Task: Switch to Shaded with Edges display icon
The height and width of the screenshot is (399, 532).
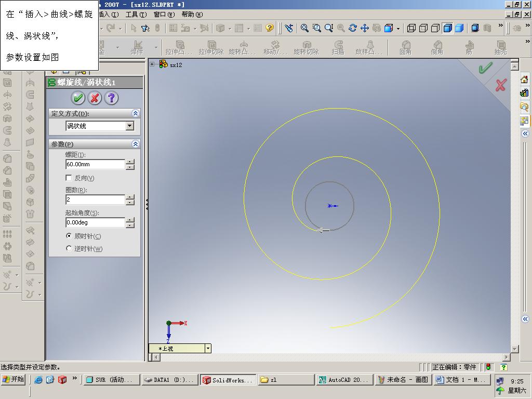Action: pyautogui.click(x=447, y=28)
